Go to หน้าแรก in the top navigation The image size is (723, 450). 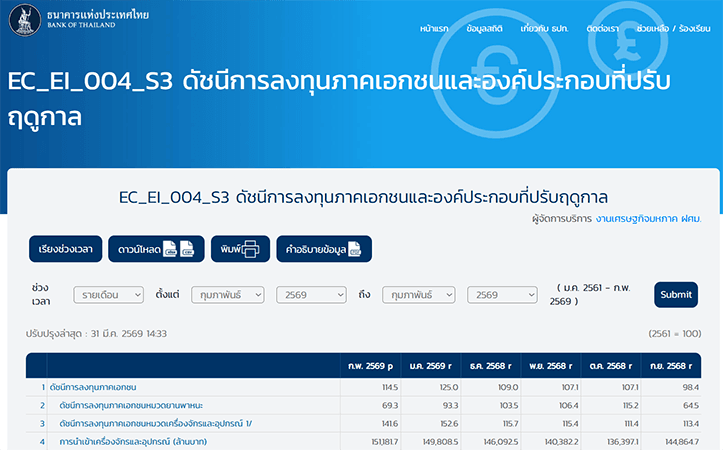pos(435,29)
